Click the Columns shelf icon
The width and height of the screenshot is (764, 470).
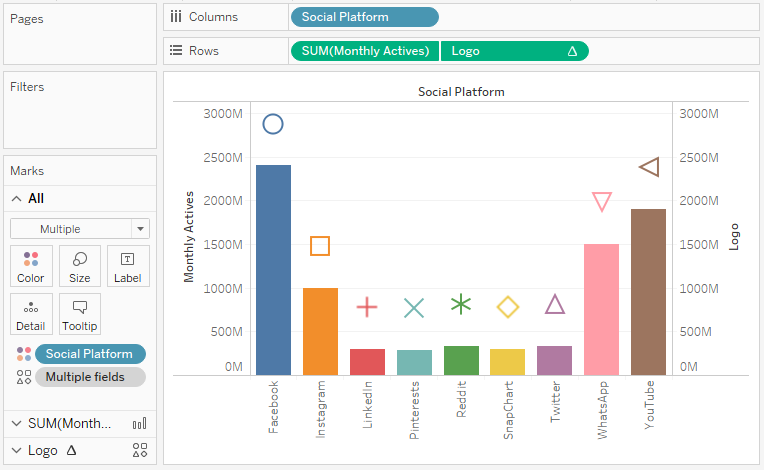(x=176, y=17)
